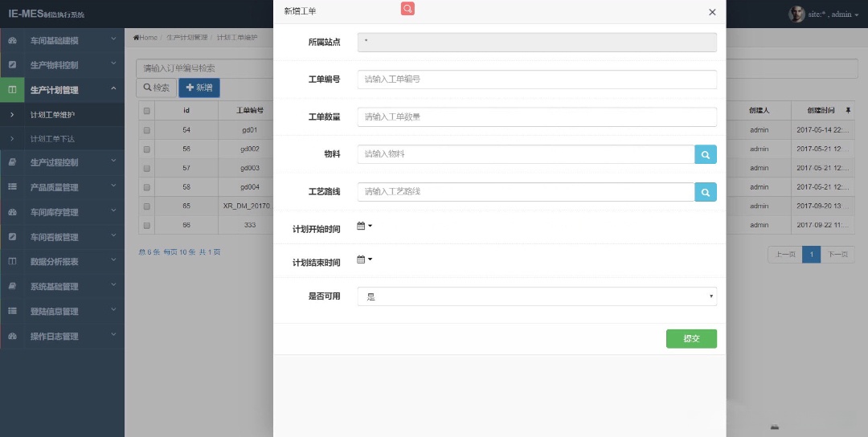Click the search icon beside 物料 field
The image size is (868, 437).
coord(706,154)
